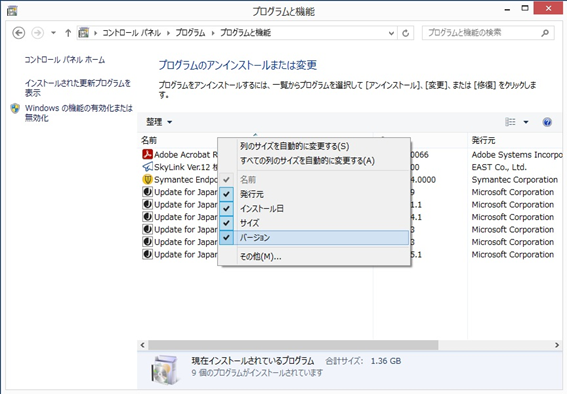Open the help icon
The image size is (567, 394).
[547, 122]
